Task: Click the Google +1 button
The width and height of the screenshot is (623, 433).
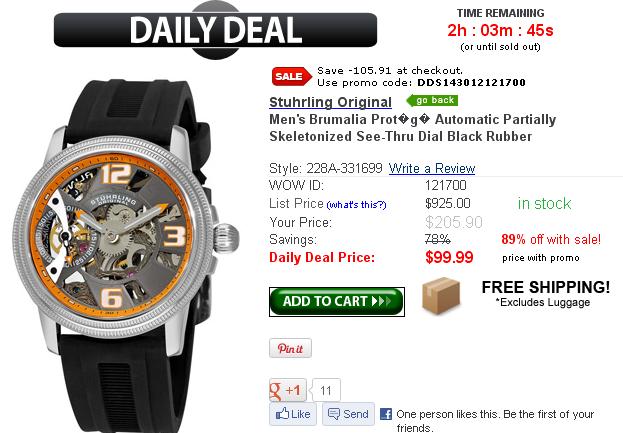Action: point(288,390)
